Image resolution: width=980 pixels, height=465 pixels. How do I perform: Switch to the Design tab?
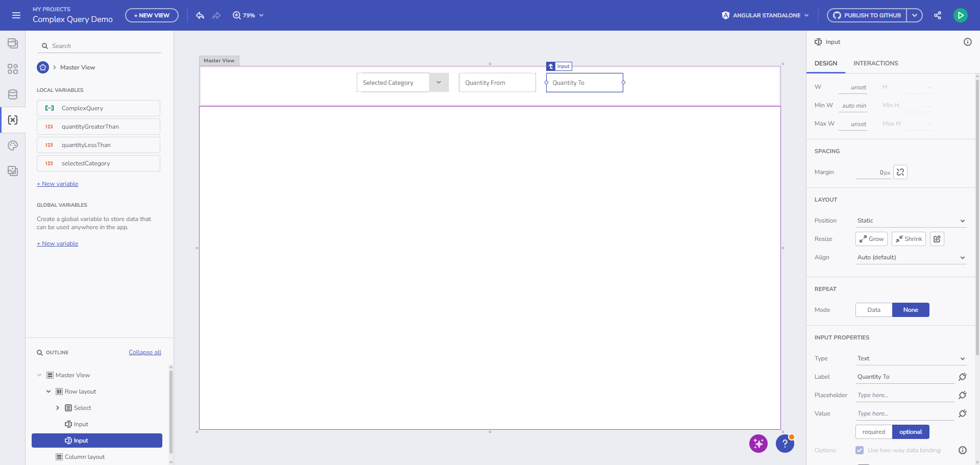tap(825, 63)
